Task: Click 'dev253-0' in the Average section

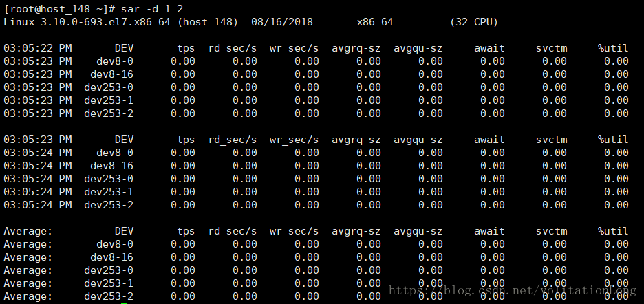Action: pyautogui.click(x=109, y=270)
